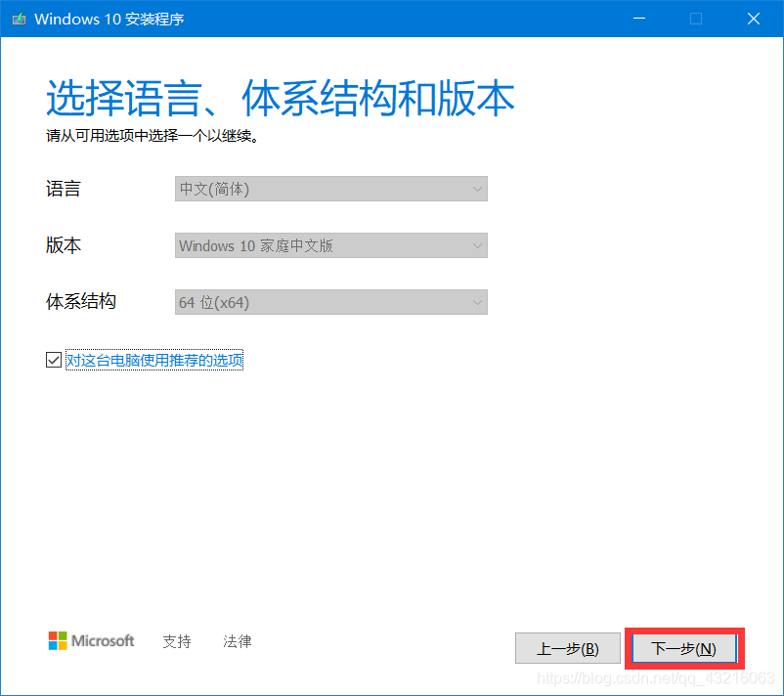Open the 体系结构 dropdown showing 64 位(x64)

[x=331, y=302]
